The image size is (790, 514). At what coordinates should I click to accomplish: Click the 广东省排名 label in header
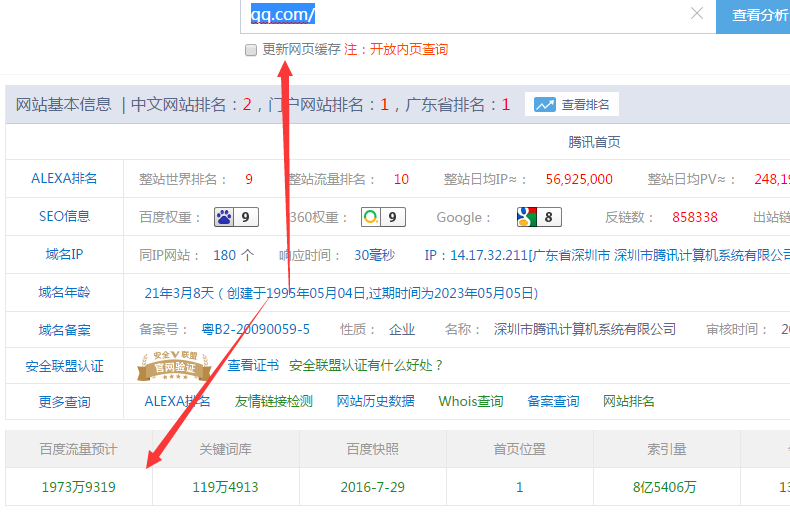[444, 105]
